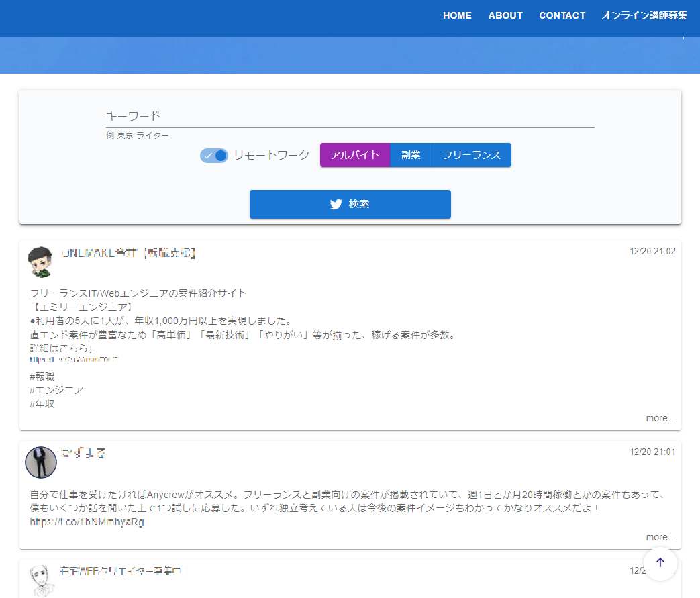
Task: Click the highlighted アルバイト filter button
Action: pos(355,155)
